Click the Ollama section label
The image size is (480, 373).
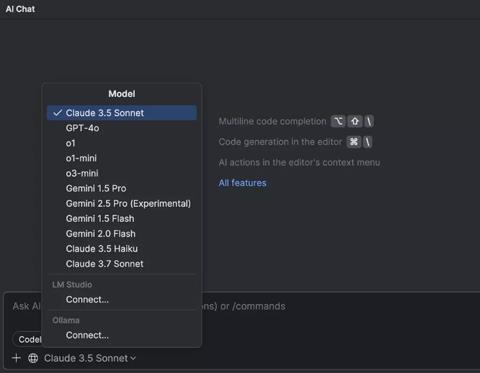pyautogui.click(x=66, y=320)
